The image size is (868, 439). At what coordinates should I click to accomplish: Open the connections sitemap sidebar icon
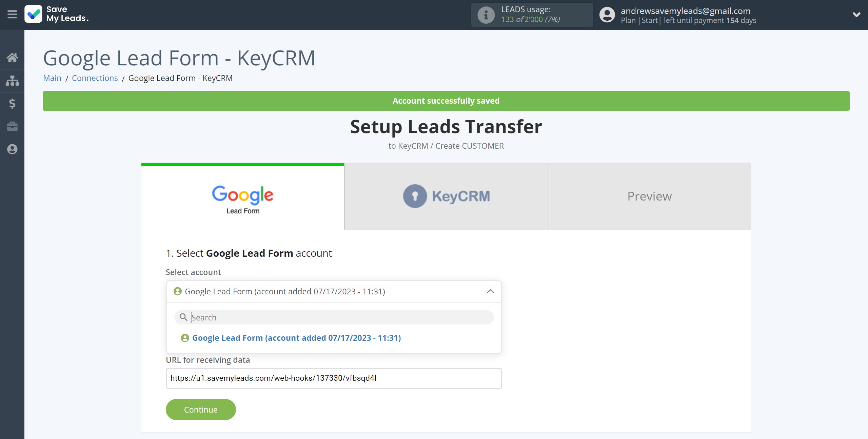pyautogui.click(x=12, y=81)
